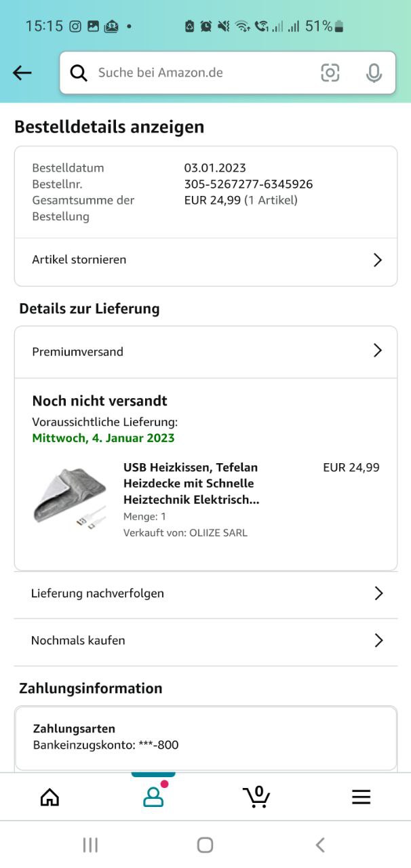Open the camera lens search icon

(x=330, y=73)
